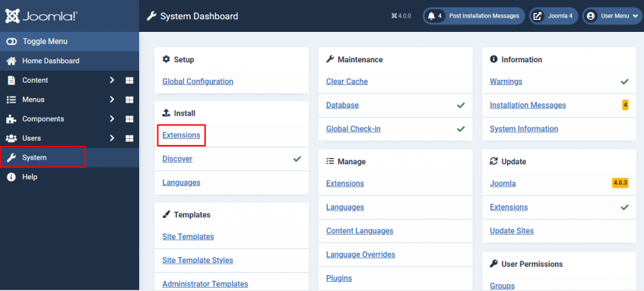Click the Joomla! logo in the header
Viewport: 644px width, 291px height.
coord(41,16)
